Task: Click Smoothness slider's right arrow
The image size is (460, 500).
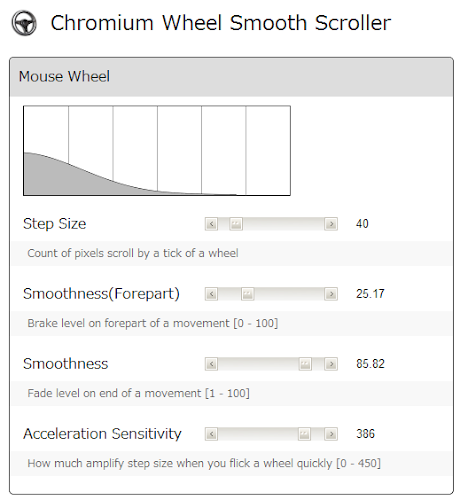Action: [x=331, y=364]
